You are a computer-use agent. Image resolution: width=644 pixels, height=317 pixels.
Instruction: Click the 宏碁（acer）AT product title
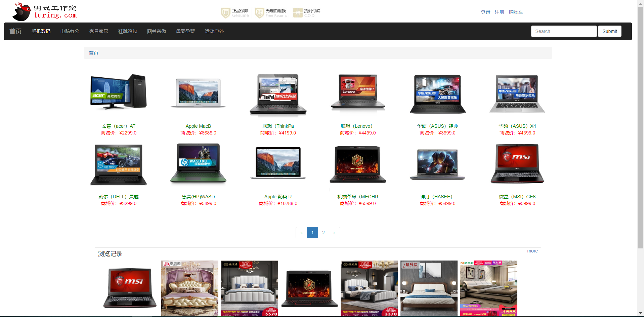119,126
